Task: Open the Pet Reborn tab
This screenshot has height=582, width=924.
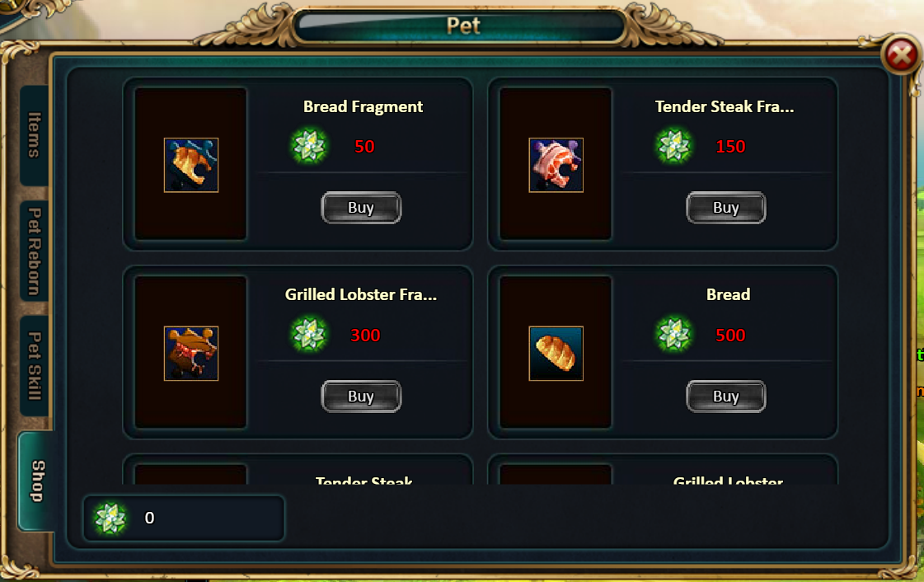Action: click(x=35, y=251)
